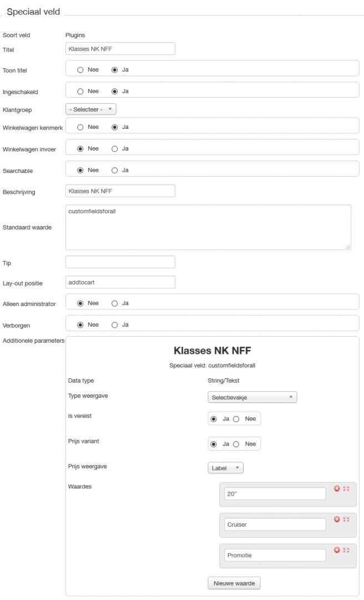364x600 pixels.
Task: Remove the Cruiser value entry
Action: [x=337, y=519]
